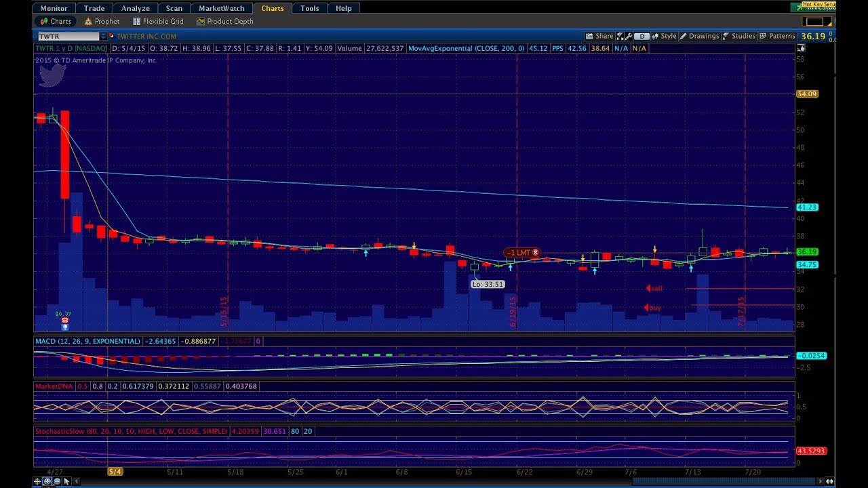Viewport: 868px width, 488px height.
Task: Open the Studies menu
Action: (x=739, y=36)
